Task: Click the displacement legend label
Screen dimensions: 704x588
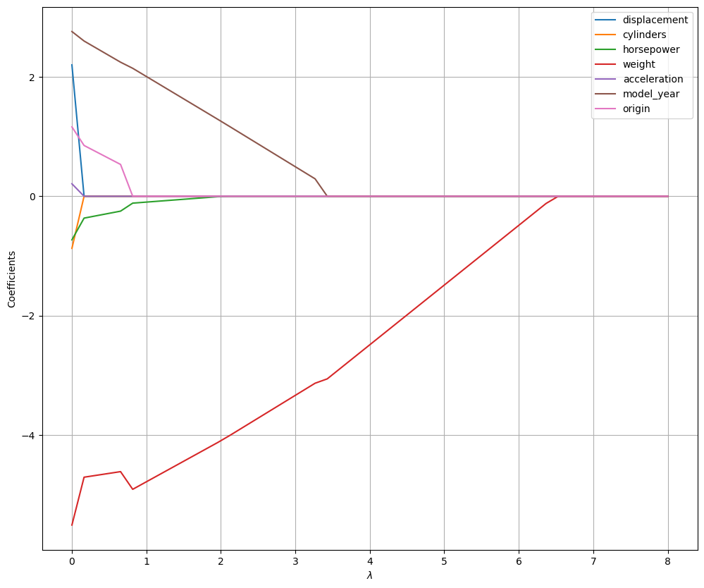Action: 655,20
